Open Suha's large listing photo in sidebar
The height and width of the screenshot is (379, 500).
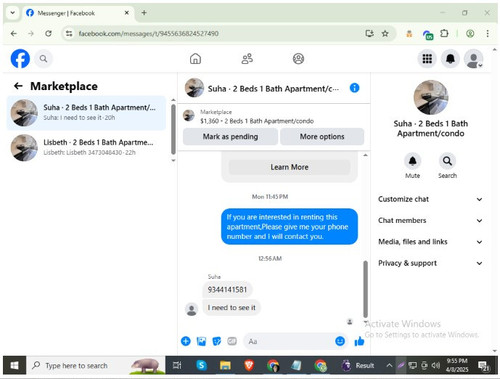[x=431, y=97]
